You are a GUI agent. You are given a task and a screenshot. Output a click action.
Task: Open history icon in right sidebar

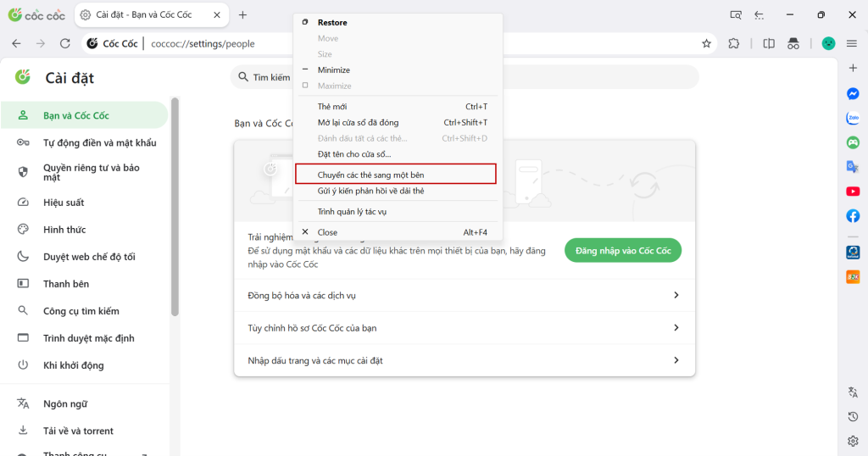[853, 417]
